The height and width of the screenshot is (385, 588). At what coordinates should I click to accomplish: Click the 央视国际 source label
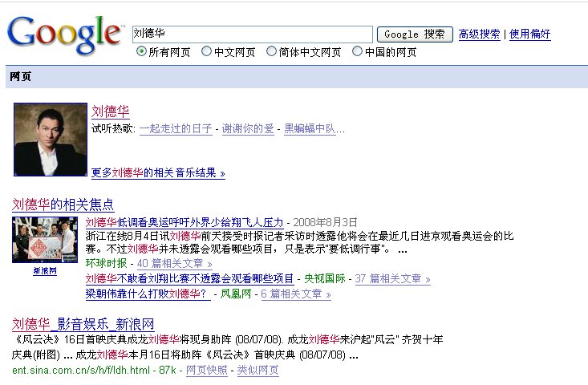(x=325, y=278)
